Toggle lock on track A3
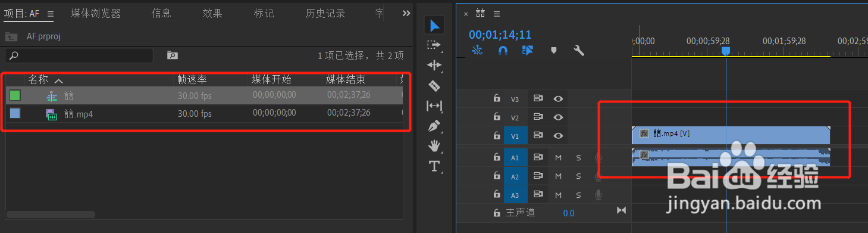Image resolution: width=868 pixels, height=233 pixels. pyautogui.click(x=497, y=194)
